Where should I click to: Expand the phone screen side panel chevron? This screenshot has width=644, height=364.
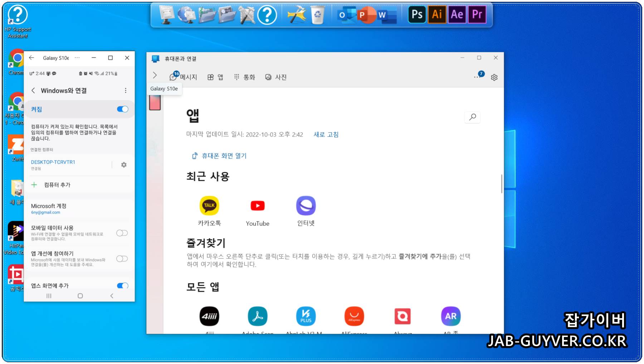tap(155, 75)
